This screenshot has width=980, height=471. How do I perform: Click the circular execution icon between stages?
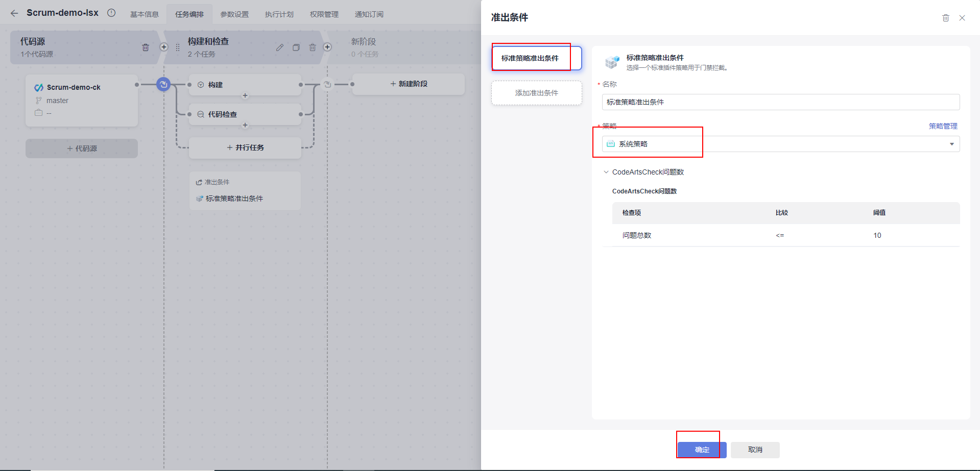(163, 85)
